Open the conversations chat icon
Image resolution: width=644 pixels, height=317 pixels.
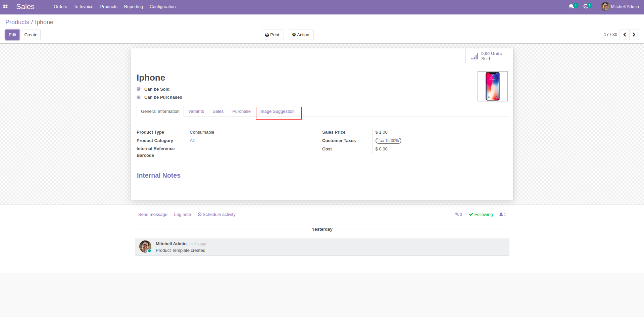pos(572,6)
